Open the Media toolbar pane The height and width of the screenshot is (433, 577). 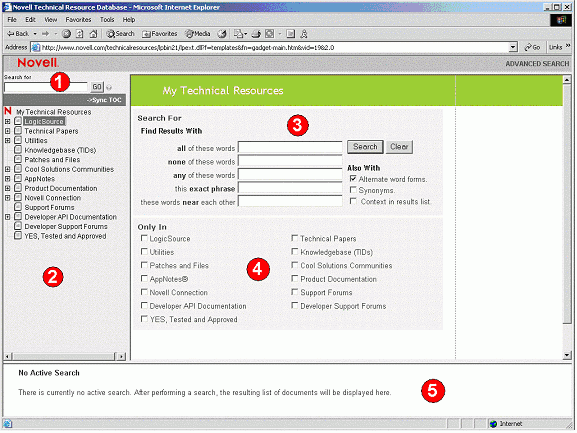pyautogui.click(x=198, y=34)
